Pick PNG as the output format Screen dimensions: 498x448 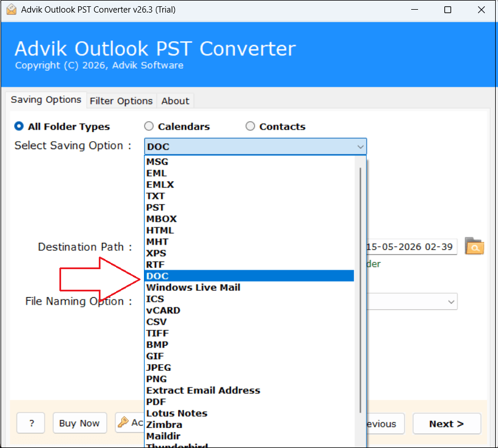[250, 379]
